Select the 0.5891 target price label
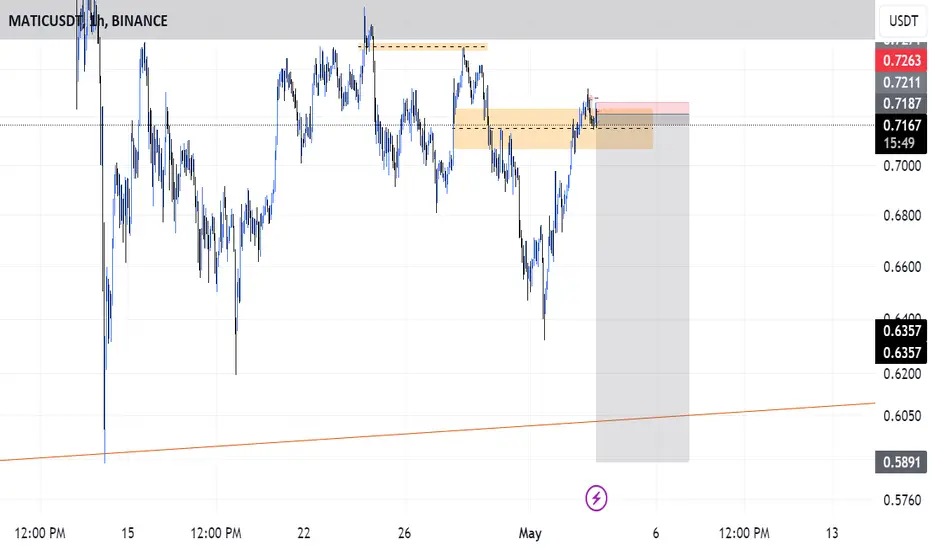Viewport: 932px width, 550px height. 901,462
